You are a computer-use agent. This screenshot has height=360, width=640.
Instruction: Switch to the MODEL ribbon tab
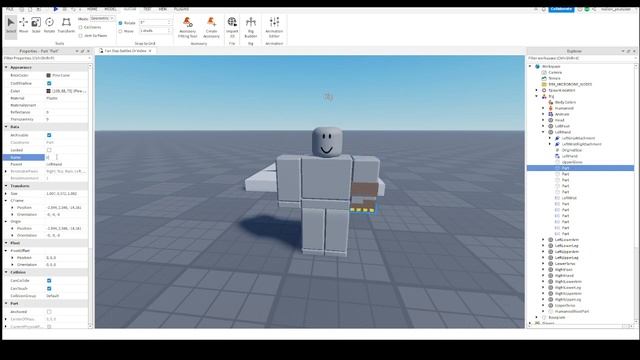click(x=110, y=9)
